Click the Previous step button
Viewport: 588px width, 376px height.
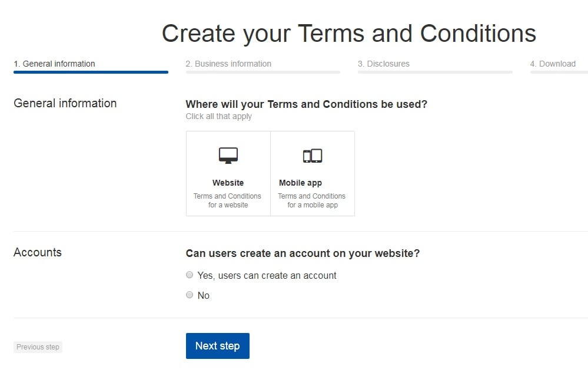tap(38, 347)
